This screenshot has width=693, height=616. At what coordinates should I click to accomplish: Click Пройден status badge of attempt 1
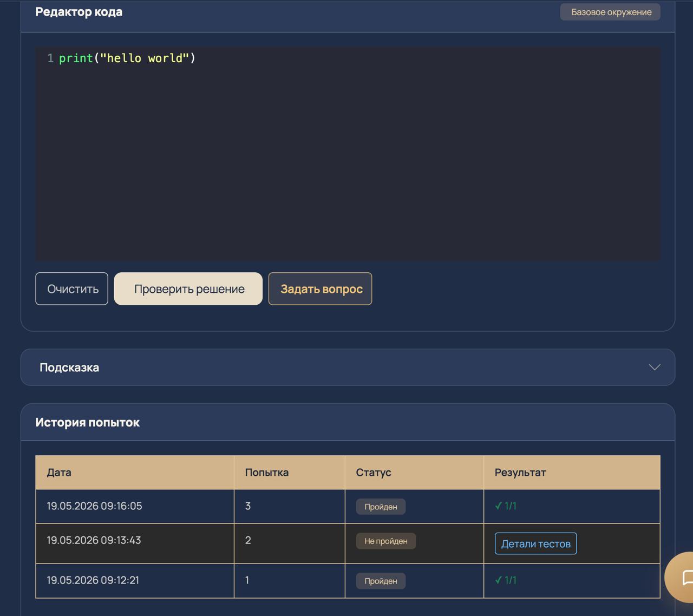[381, 581]
